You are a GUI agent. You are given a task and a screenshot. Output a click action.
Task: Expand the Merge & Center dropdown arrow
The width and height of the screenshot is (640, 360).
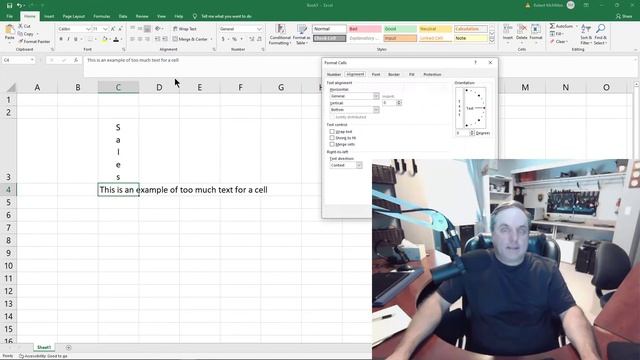pos(211,39)
